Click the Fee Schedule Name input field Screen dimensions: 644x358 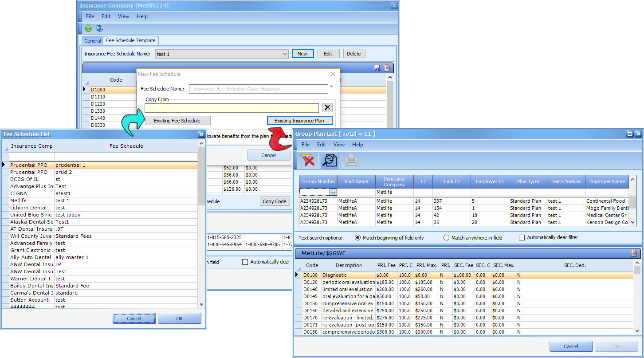(x=259, y=89)
